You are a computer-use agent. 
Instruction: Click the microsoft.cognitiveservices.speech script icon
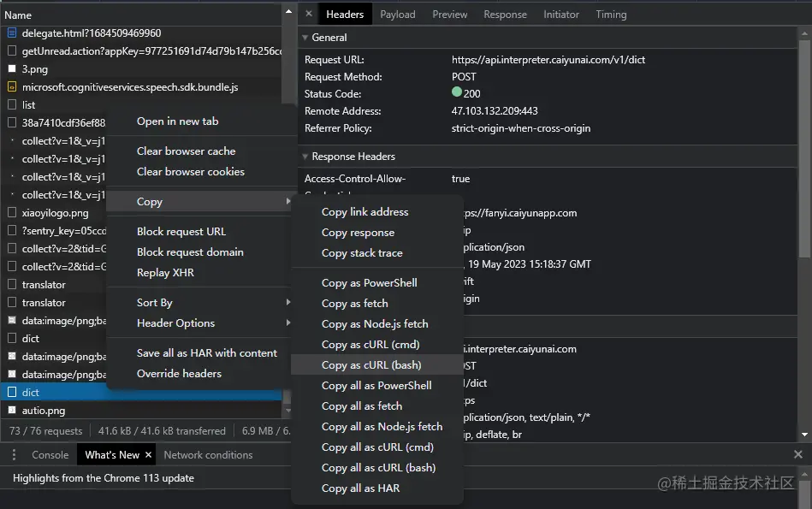tap(12, 87)
